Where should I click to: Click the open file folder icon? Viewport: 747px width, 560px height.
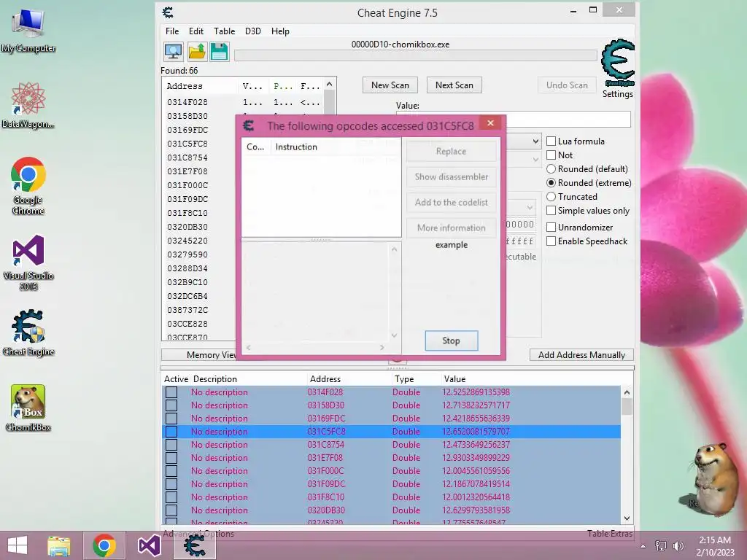pos(197,52)
